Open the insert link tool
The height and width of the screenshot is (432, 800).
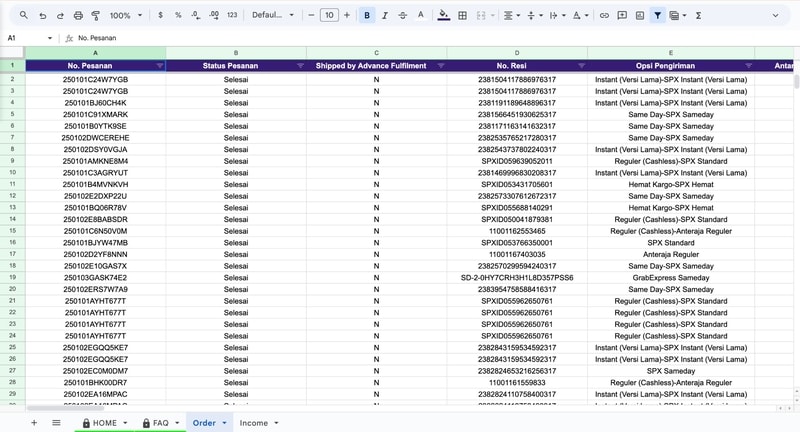click(x=603, y=16)
